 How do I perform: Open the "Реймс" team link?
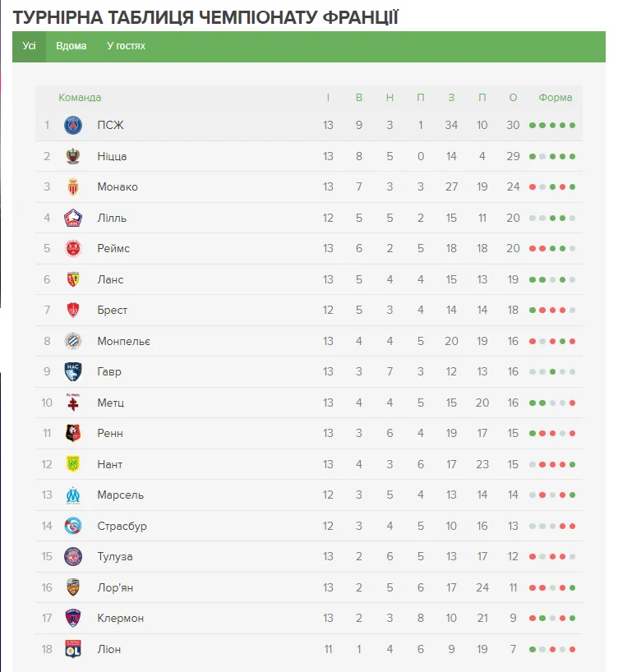pyautogui.click(x=113, y=249)
